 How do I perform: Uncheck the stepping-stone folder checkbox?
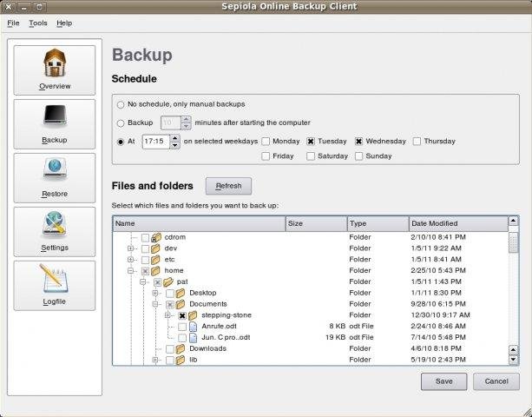click(x=182, y=316)
